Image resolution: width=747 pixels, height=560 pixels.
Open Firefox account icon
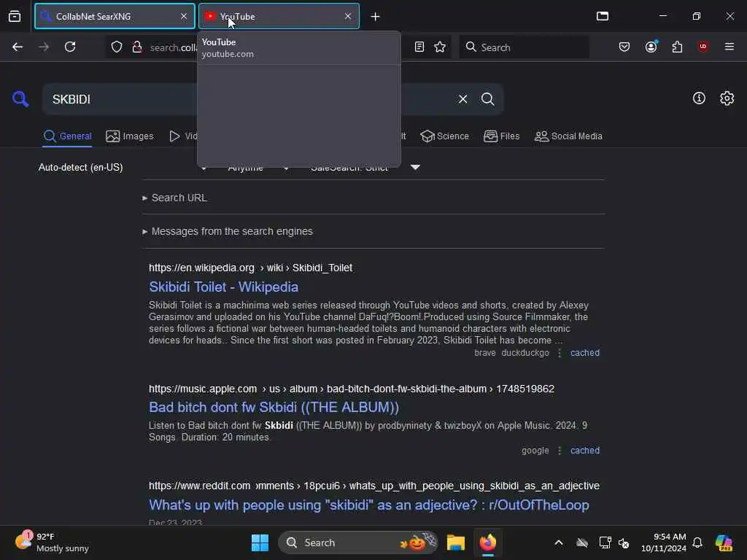(x=651, y=47)
